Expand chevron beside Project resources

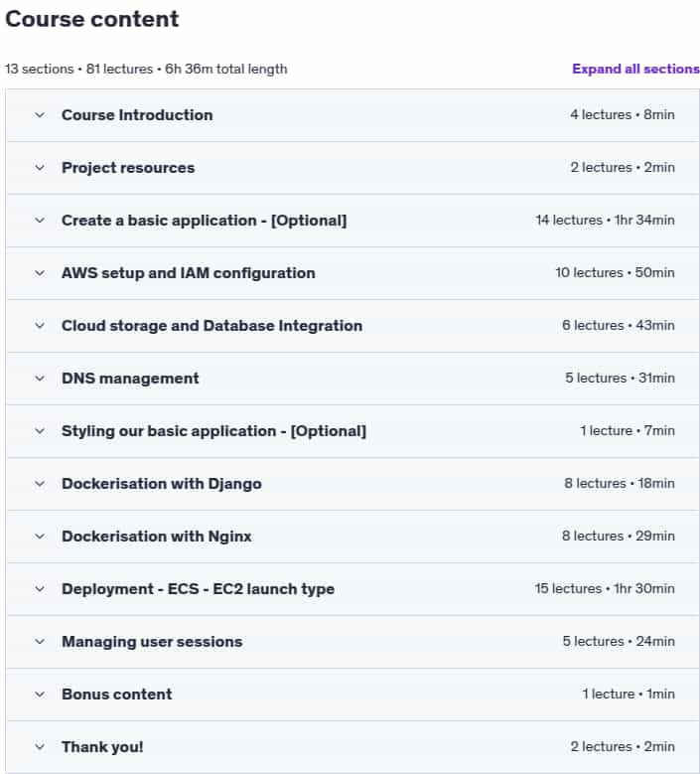tap(40, 168)
